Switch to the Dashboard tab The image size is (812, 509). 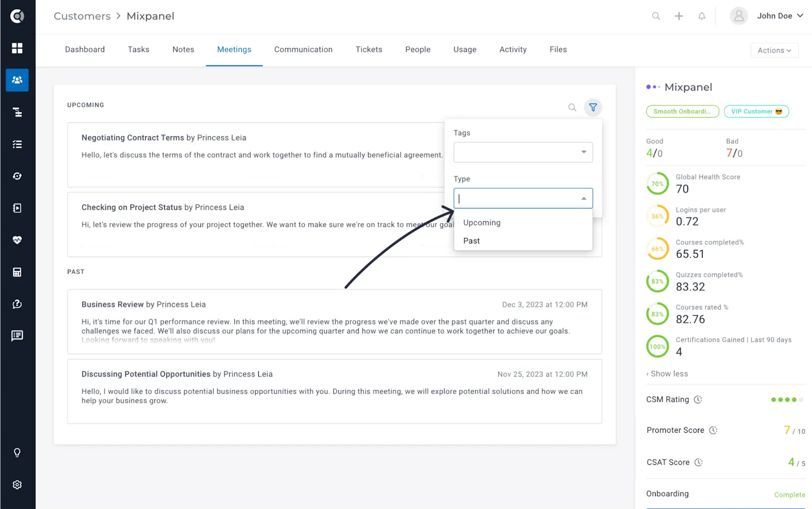(x=85, y=50)
